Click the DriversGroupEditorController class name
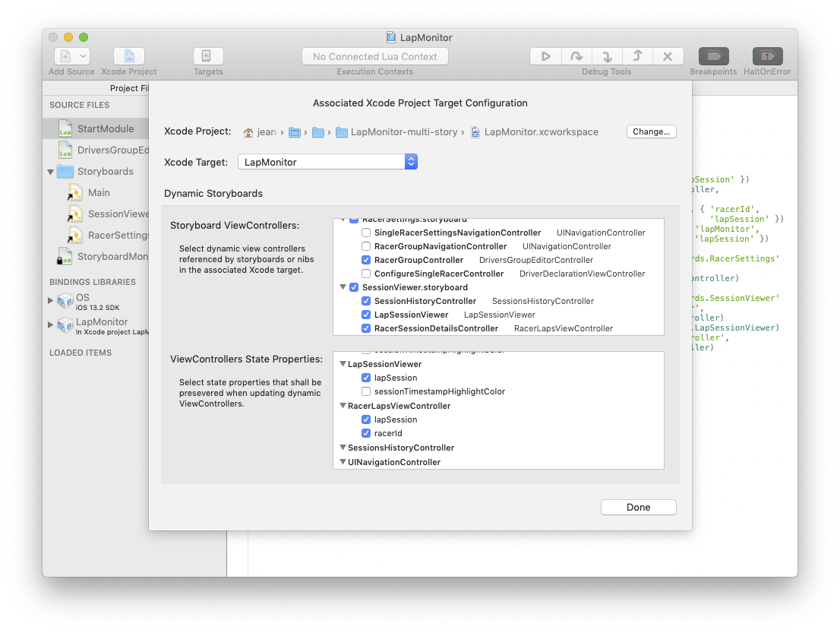 (x=536, y=260)
